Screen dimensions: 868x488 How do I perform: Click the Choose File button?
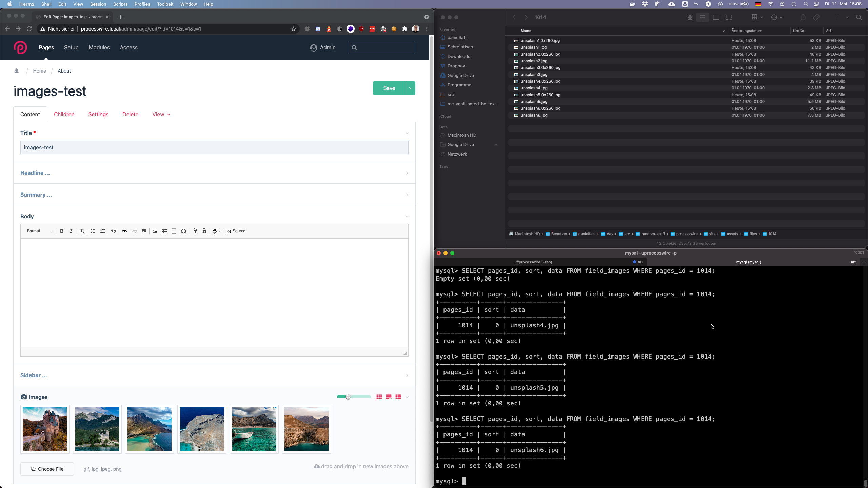[47, 469]
